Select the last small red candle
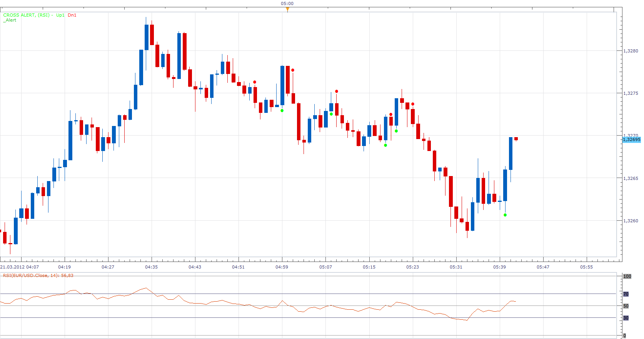 click(x=516, y=139)
